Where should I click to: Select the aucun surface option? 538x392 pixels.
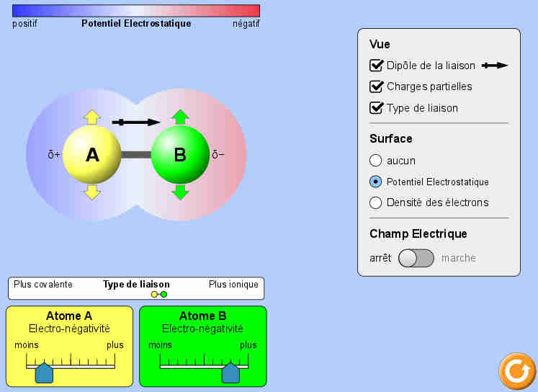point(375,161)
